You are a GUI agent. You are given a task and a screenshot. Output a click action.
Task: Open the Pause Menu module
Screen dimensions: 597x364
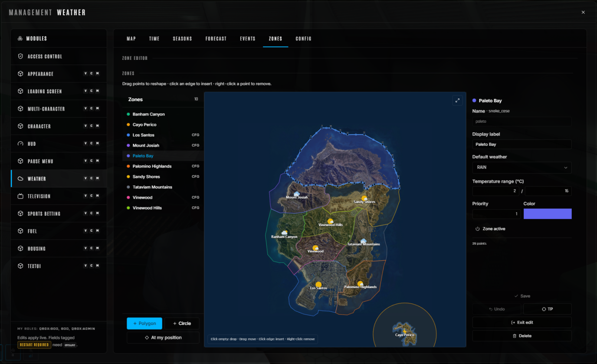click(59, 161)
